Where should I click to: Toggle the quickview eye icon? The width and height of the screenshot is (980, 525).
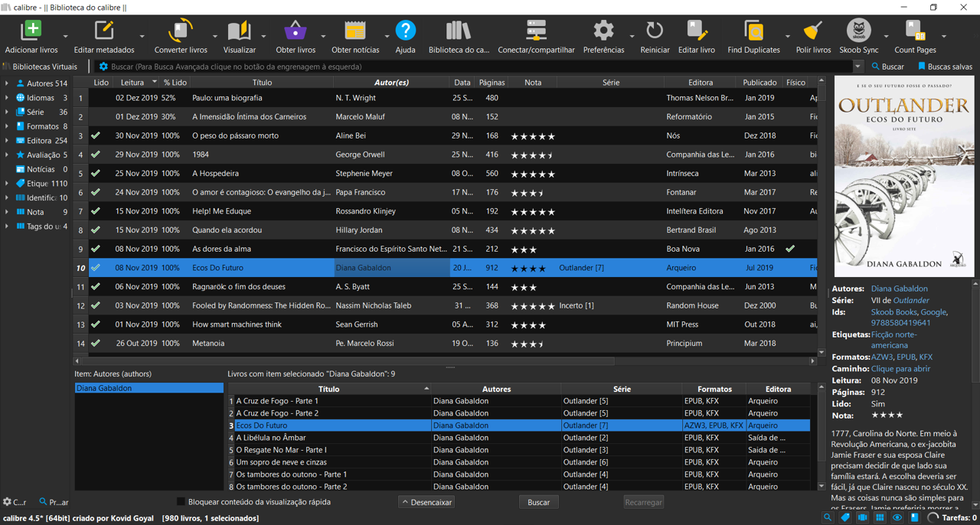[897, 518]
